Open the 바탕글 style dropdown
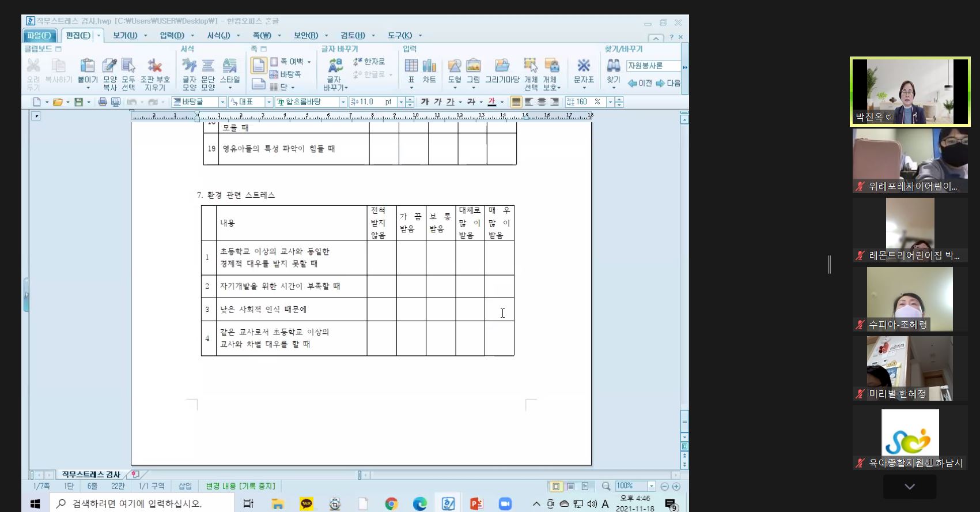 coord(222,102)
